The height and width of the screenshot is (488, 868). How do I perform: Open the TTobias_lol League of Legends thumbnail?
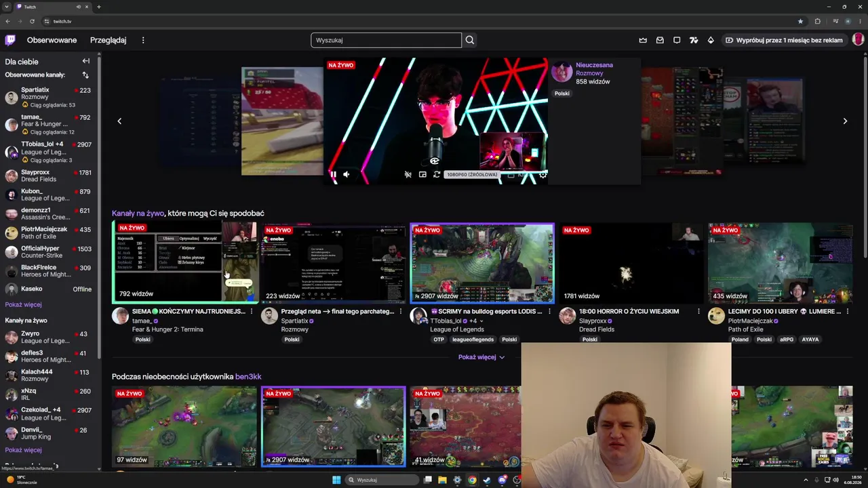(x=482, y=263)
